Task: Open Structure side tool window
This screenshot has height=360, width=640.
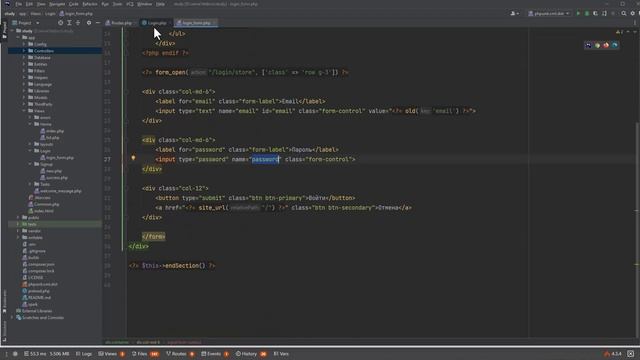Action: (4, 331)
